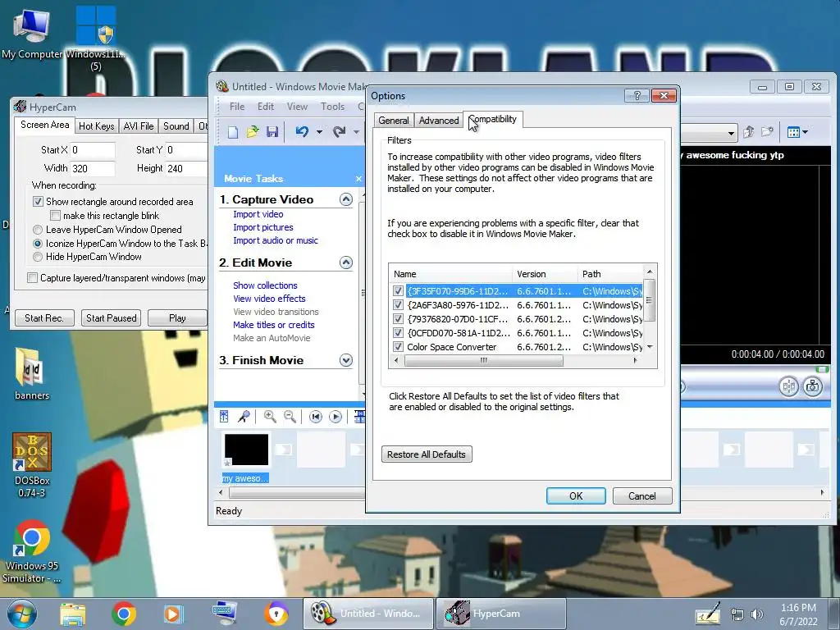Click the Take Picture camera icon under the preview
Image resolution: width=840 pixels, height=630 pixels.
813,387
